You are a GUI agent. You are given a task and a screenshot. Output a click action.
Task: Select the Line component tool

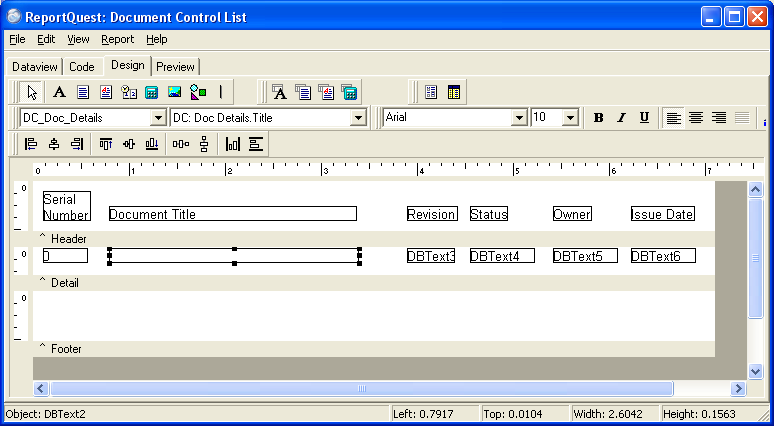[221, 92]
